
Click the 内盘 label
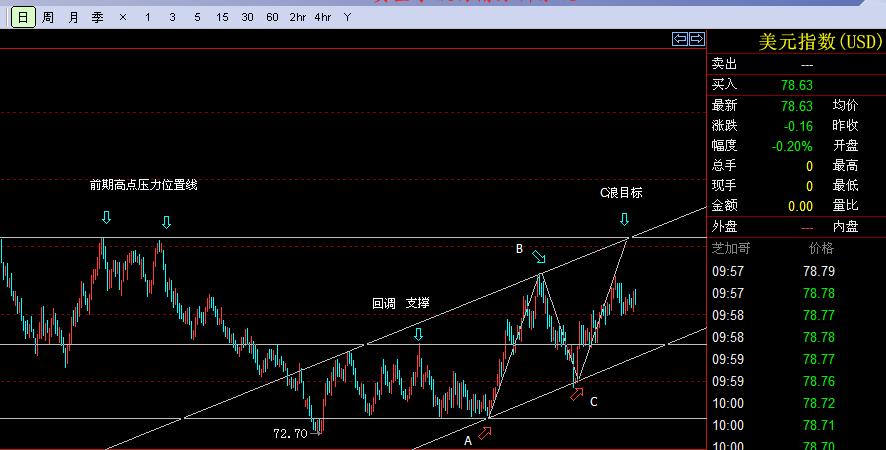pos(845,227)
